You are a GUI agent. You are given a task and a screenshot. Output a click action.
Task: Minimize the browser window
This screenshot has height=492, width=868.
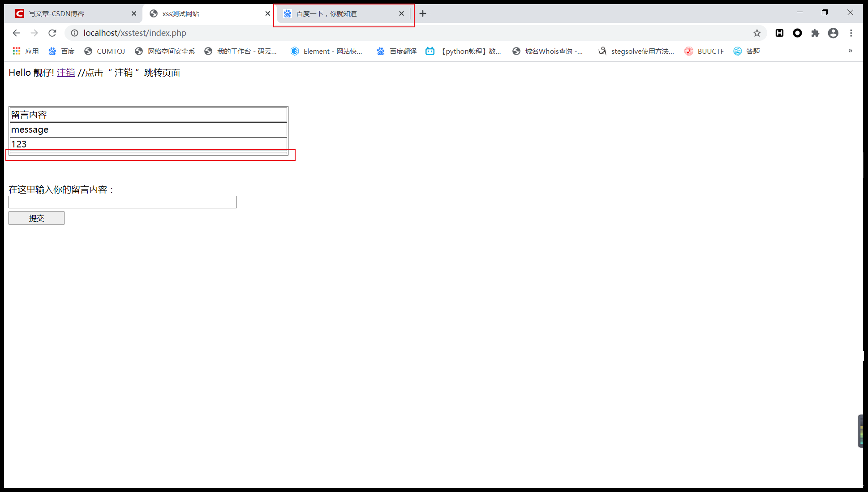click(799, 13)
